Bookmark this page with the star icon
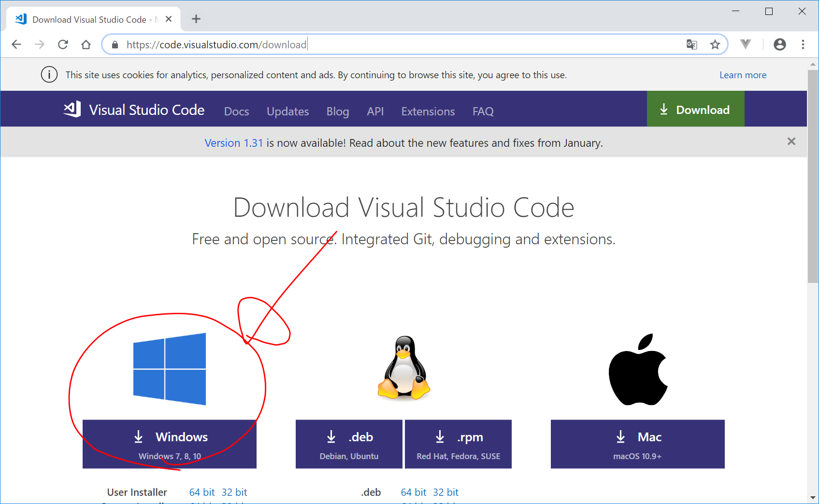Viewport: 819px width, 504px height. [715, 44]
